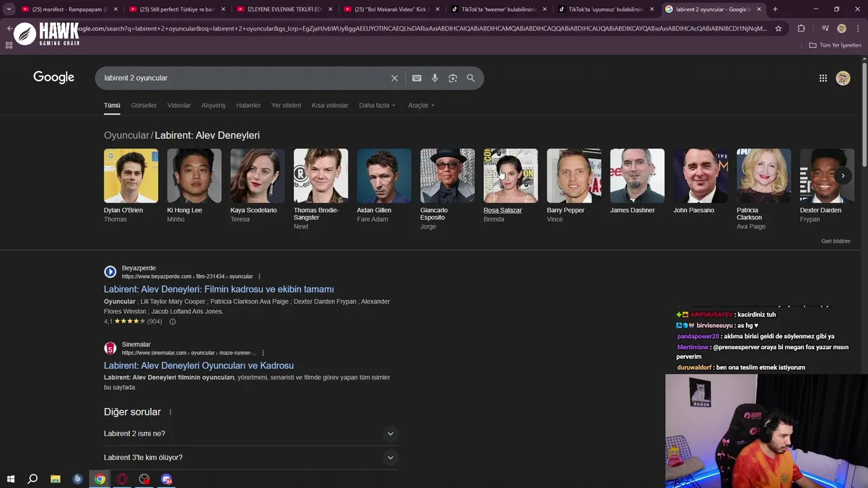
Task: Open Labirent: Alev Deneyleri Beyazperde link
Action: (x=219, y=289)
